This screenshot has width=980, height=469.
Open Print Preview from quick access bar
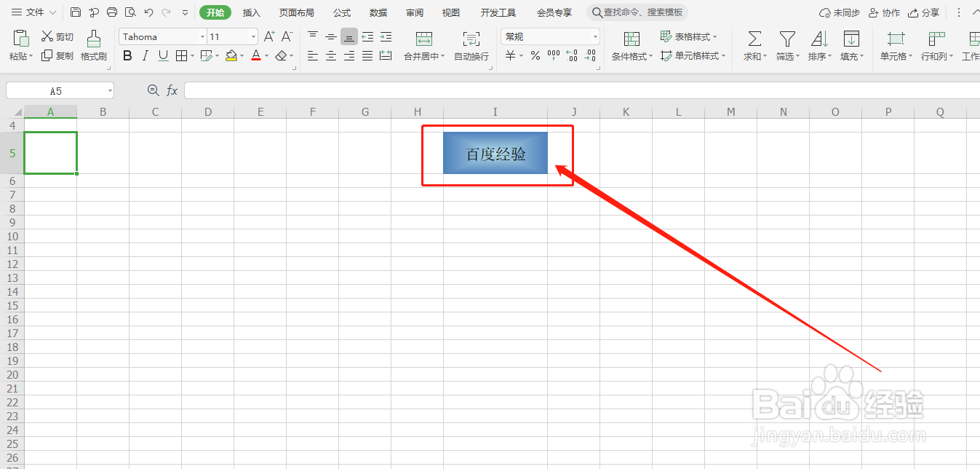click(130, 12)
